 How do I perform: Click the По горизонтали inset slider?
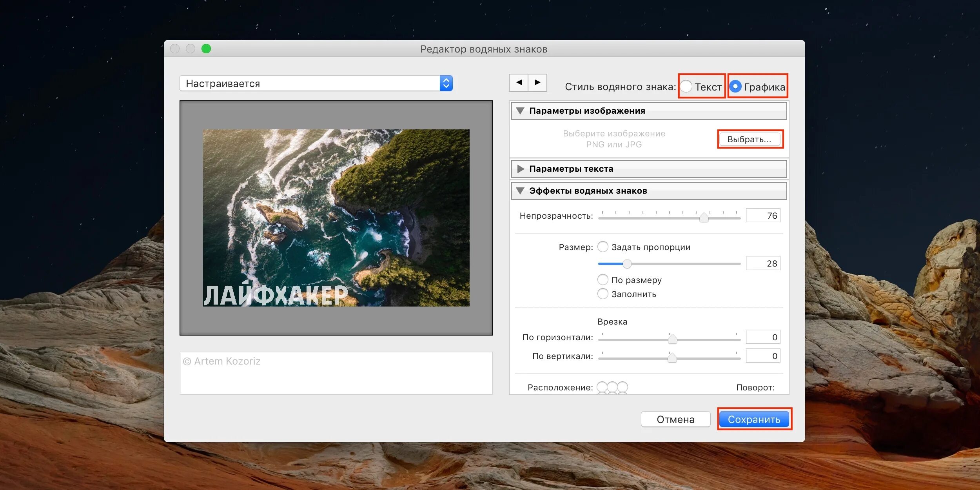pos(669,339)
